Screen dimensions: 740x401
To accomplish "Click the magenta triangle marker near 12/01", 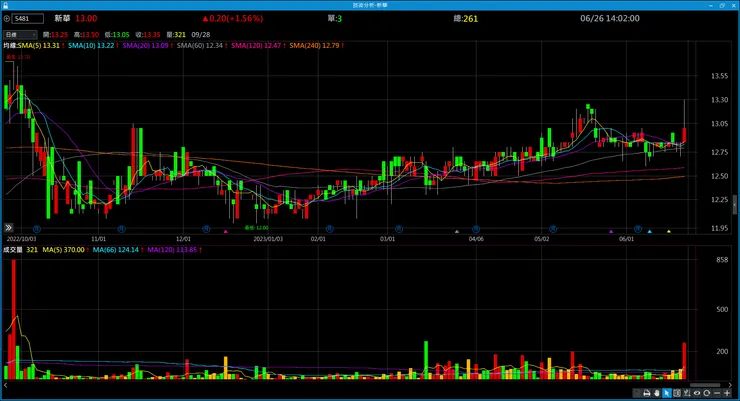I will click(226, 231).
